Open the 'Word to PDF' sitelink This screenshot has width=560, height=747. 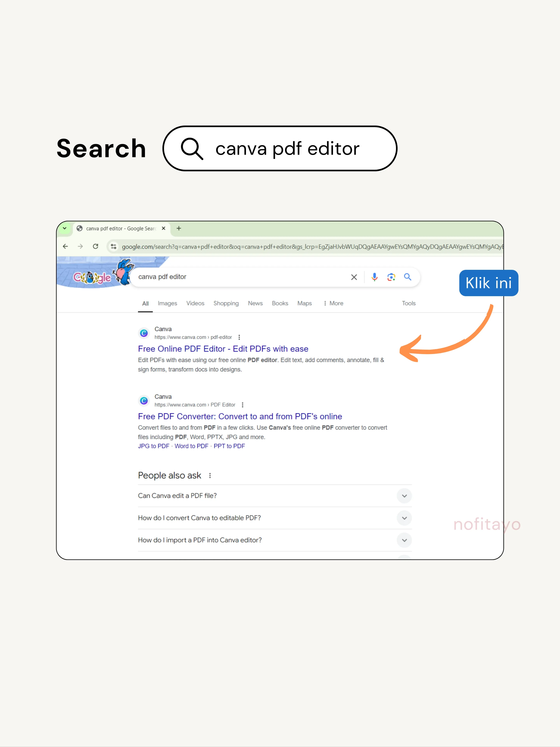[x=191, y=446]
